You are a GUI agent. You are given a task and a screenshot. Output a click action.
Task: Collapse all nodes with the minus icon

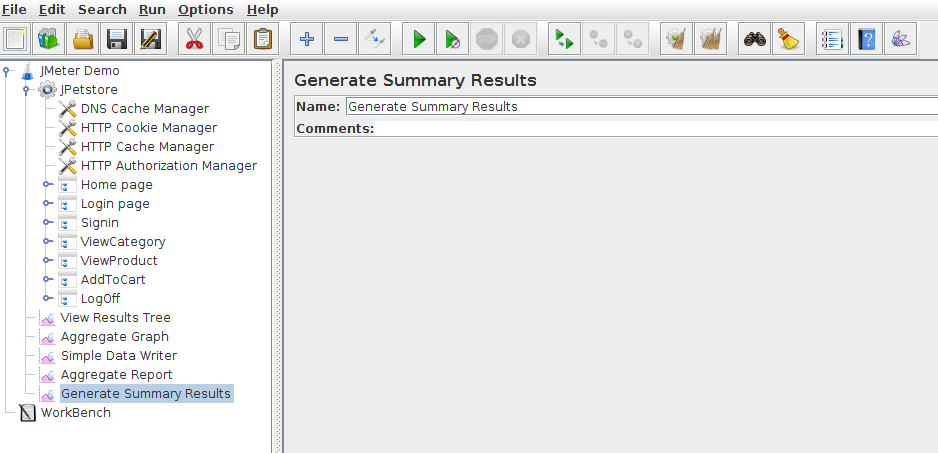341,39
